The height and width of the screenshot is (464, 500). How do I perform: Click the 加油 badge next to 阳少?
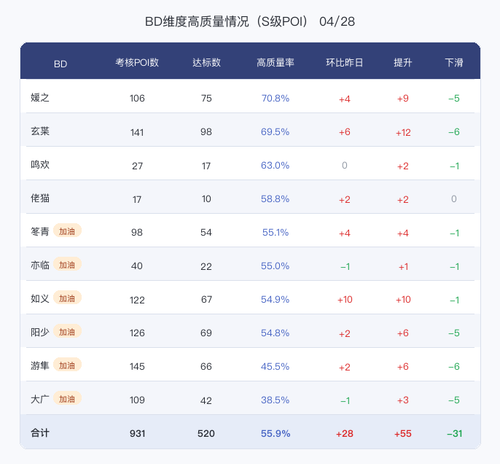(x=67, y=332)
